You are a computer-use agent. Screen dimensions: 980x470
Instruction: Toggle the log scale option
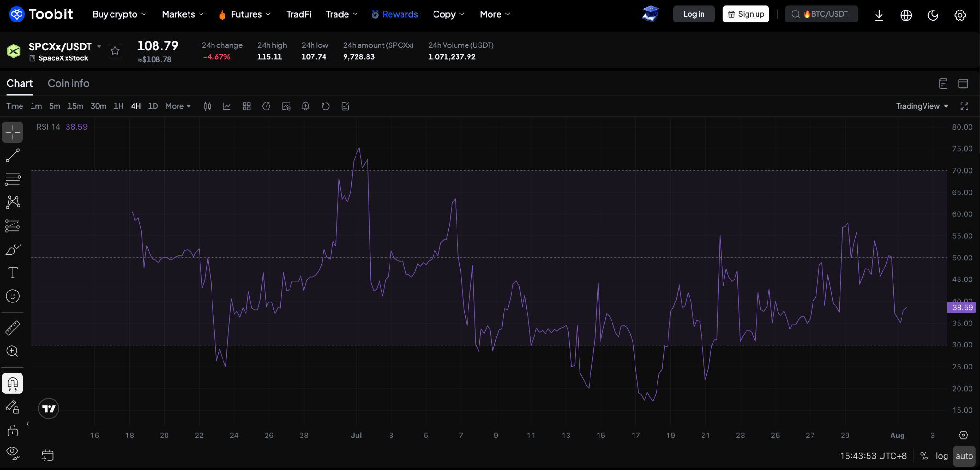tap(942, 456)
